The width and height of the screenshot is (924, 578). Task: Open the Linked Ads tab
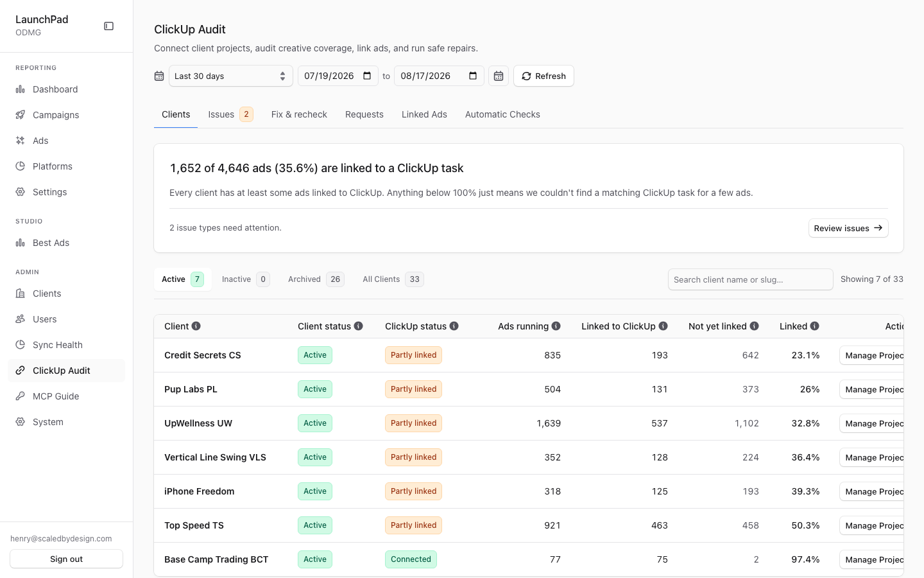point(424,114)
